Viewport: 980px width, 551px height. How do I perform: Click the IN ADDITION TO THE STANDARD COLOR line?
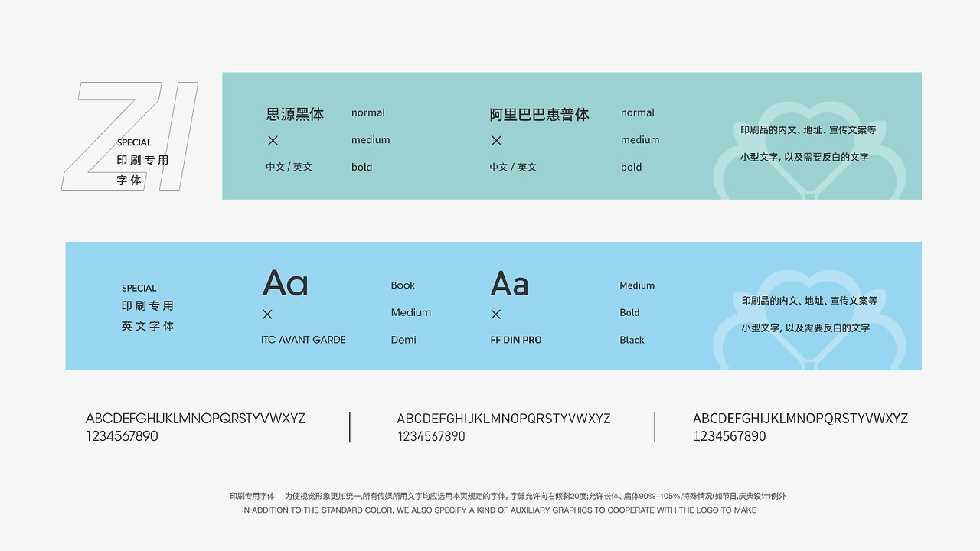(x=499, y=510)
